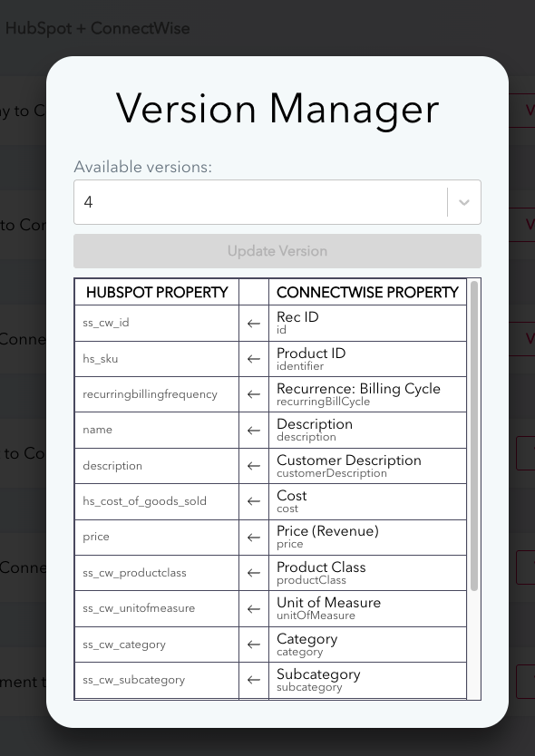Screen dimensions: 535x756
Task: Click Recurrence: Billing Cycle property
Action: tap(367, 394)
